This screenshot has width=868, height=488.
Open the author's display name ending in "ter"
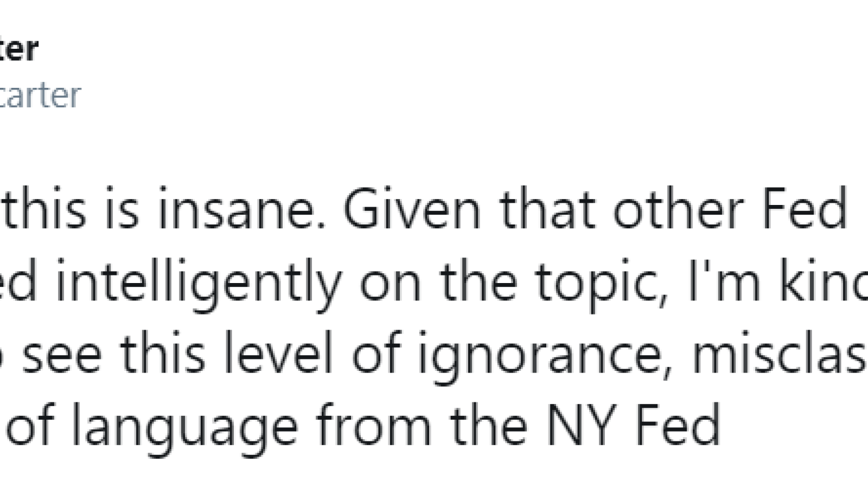click(x=18, y=49)
